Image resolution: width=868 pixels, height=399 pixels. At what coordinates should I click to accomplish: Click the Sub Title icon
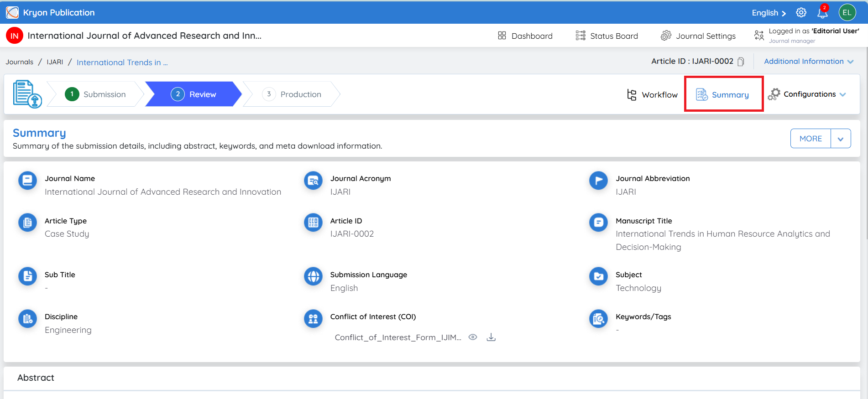point(27,276)
